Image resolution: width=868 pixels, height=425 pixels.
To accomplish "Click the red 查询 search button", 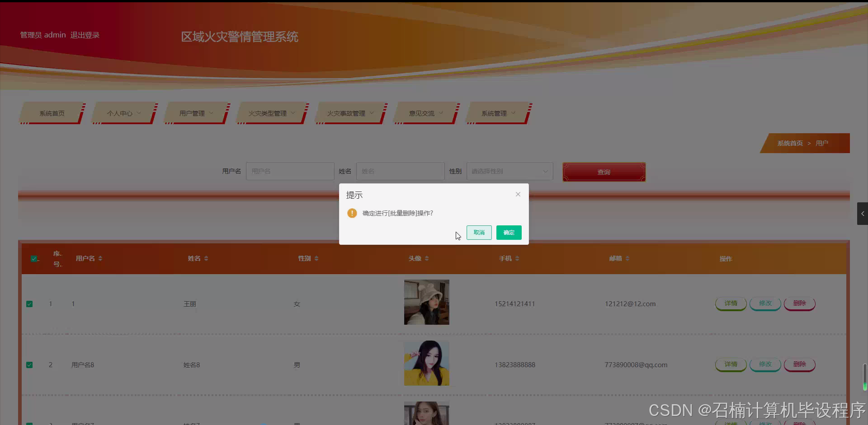I will point(604,172).
